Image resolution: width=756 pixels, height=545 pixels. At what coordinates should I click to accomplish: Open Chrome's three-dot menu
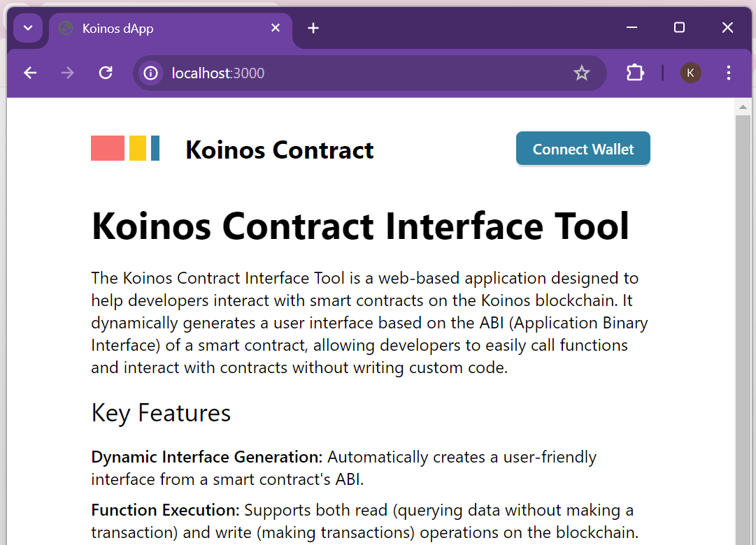coord(729,73)
